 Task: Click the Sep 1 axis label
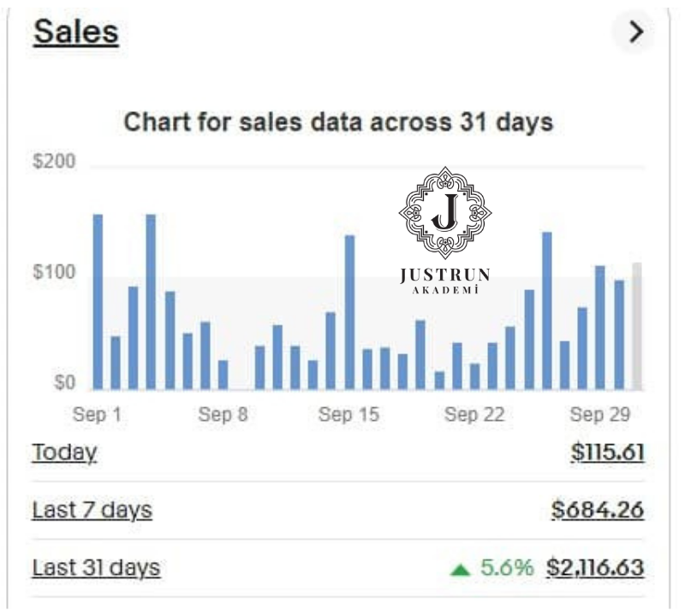[97, 415]
